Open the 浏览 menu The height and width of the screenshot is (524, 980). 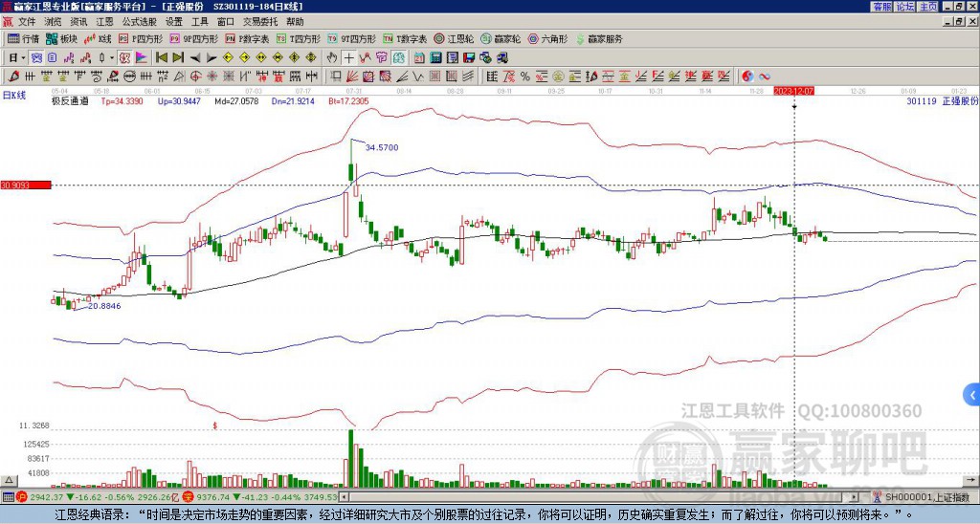pyautogui.click(x=54, y=22)
